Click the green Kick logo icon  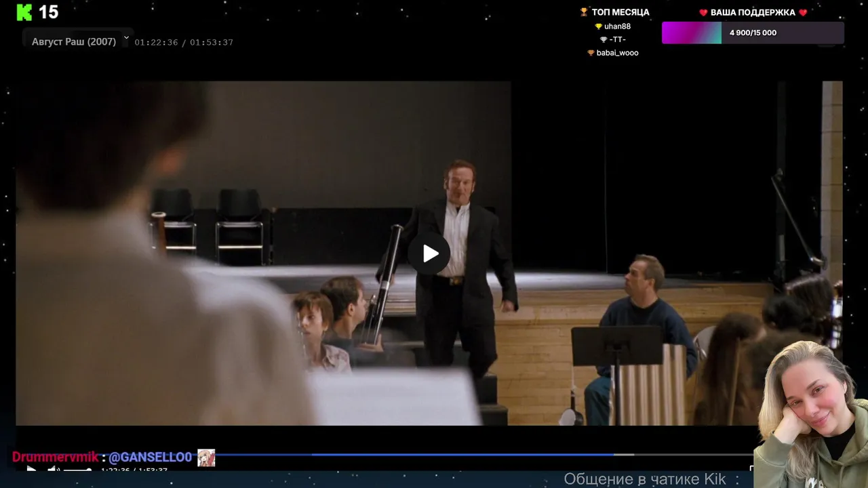pos(24,12)
